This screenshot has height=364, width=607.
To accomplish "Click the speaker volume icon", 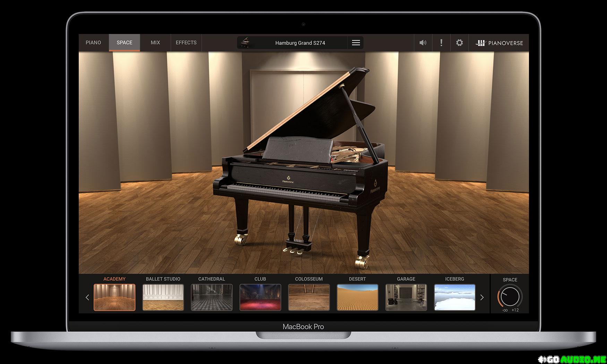I will (x=423, y=43).
